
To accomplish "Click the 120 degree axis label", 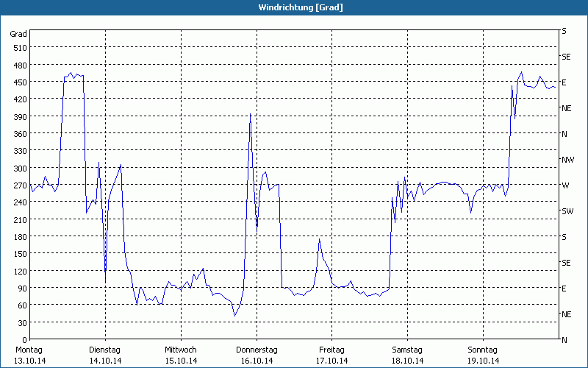I will [21, 271].
